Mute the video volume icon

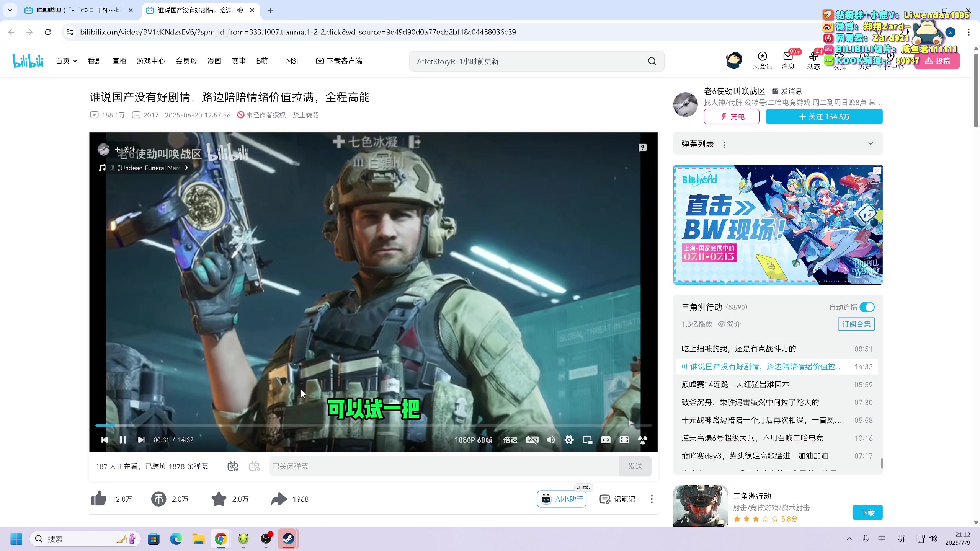coord(550,440)
